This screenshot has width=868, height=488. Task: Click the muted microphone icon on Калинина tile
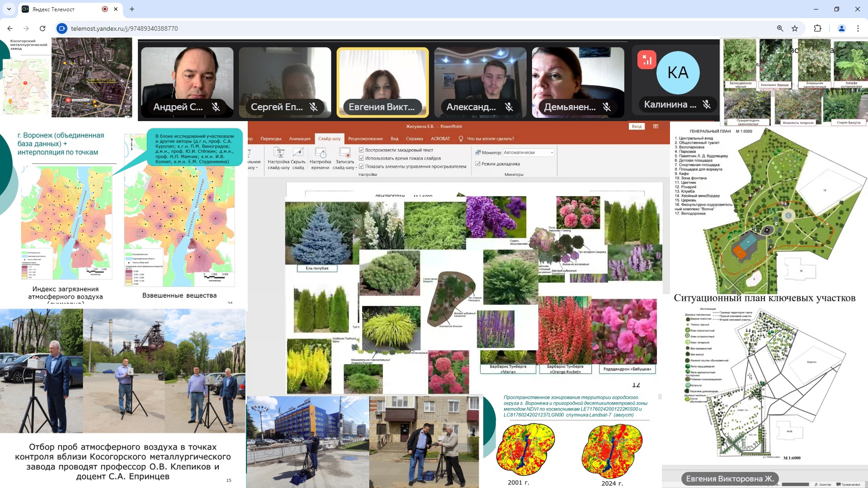[x=707, y=104]
